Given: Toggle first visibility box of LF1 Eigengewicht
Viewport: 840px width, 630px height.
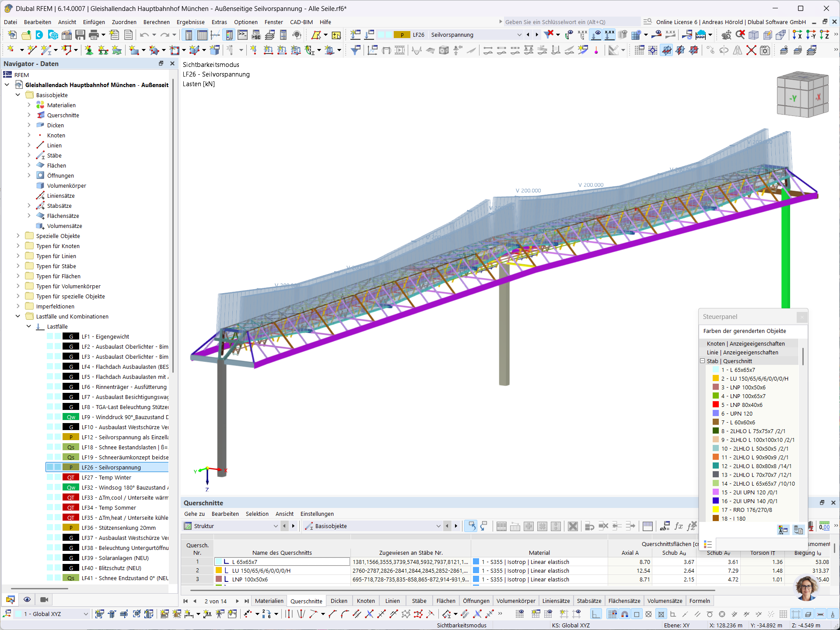Looking at the screenshot, I should coord(50,336).
